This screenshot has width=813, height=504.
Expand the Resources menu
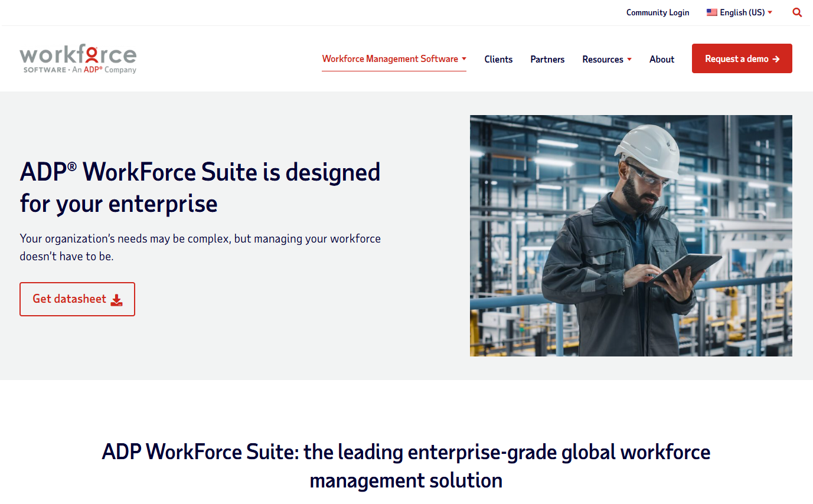point(607,59)
